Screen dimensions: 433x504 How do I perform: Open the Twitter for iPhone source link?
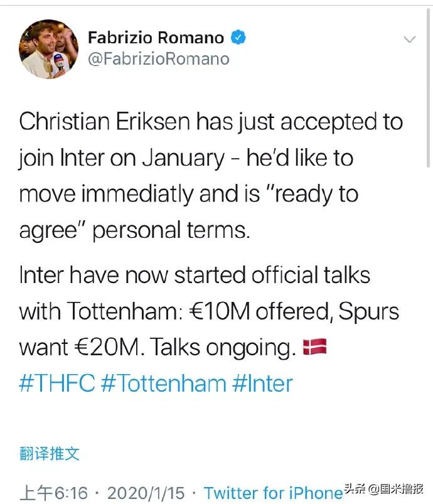pyautogui.click(x=273, y=493)
